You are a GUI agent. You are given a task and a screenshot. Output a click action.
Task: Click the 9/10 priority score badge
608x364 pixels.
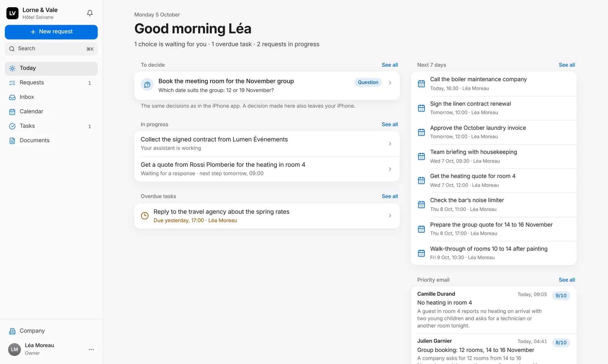coord(561,296)
